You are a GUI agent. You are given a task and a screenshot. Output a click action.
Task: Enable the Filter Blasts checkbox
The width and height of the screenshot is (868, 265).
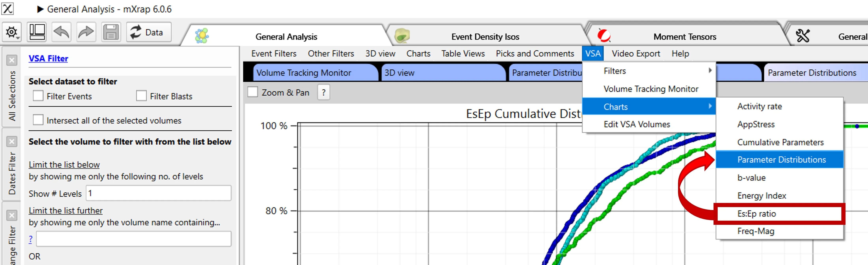141,96
